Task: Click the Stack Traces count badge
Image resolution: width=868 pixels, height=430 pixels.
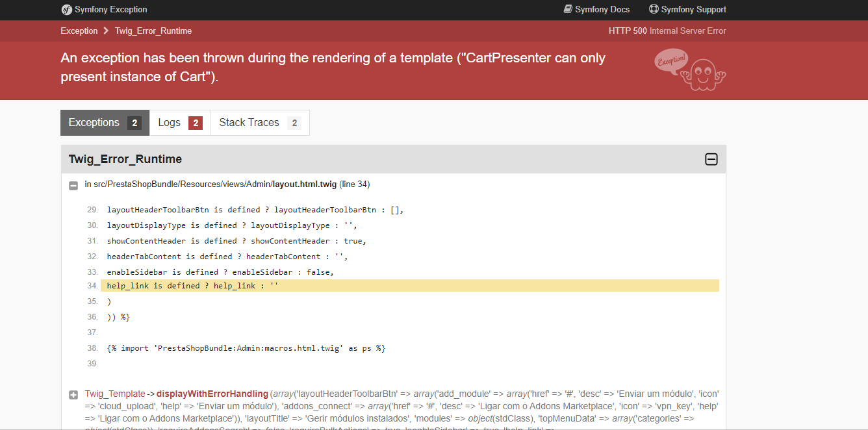Action: 294,123
